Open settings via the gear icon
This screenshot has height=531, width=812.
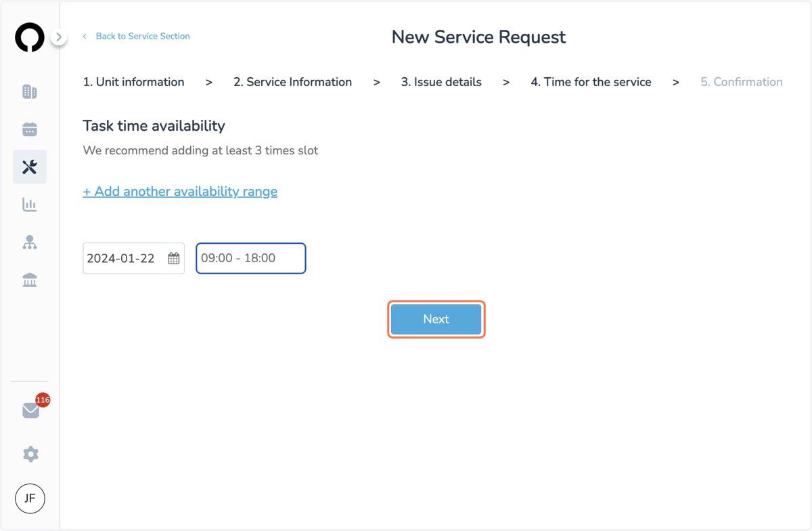coord(30,454)
